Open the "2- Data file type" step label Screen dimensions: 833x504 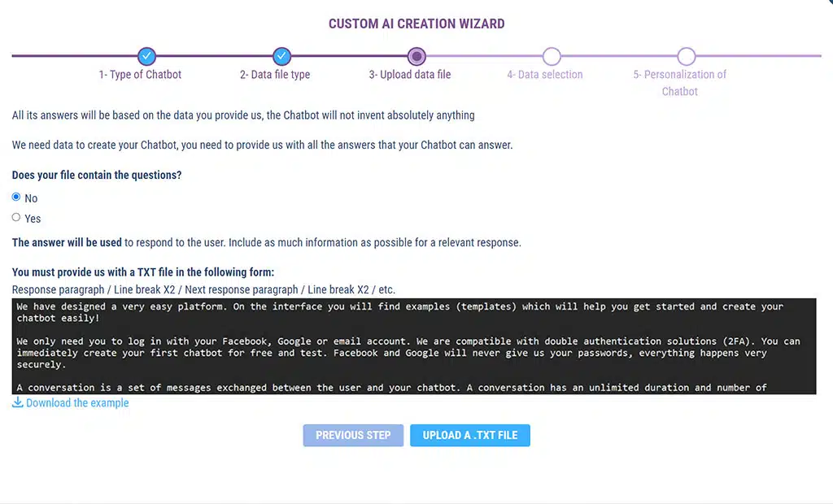click(275, 75)
